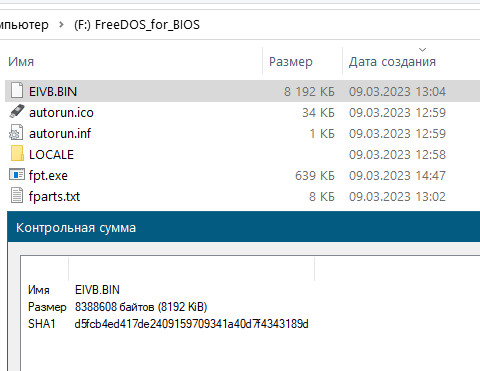This screenshot has width=480, height=371.
Task: Navigate to (F:) FreeDOS_for_BIOS breadcrumb
Action: coord(137,25)
